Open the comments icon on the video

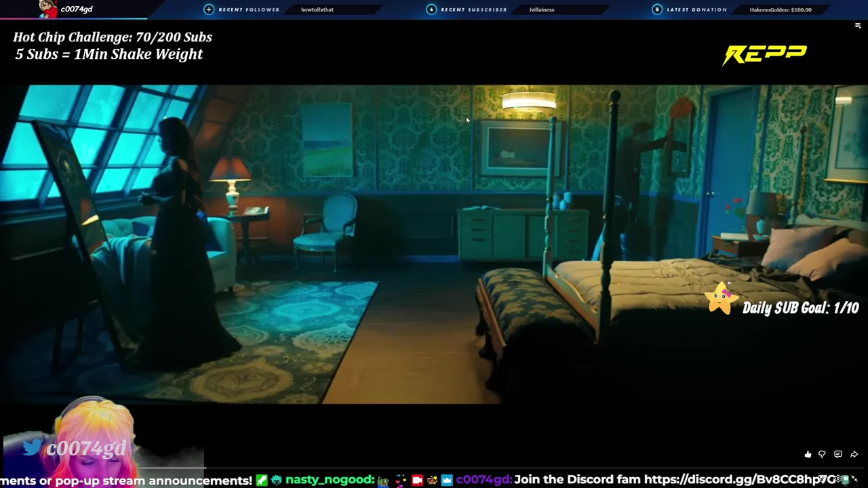pyautogui.click(x=838, y=454)
